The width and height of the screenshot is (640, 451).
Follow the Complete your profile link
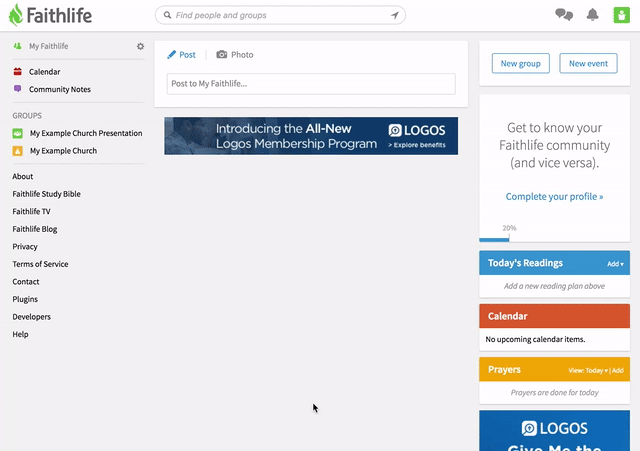coord(554,197)
